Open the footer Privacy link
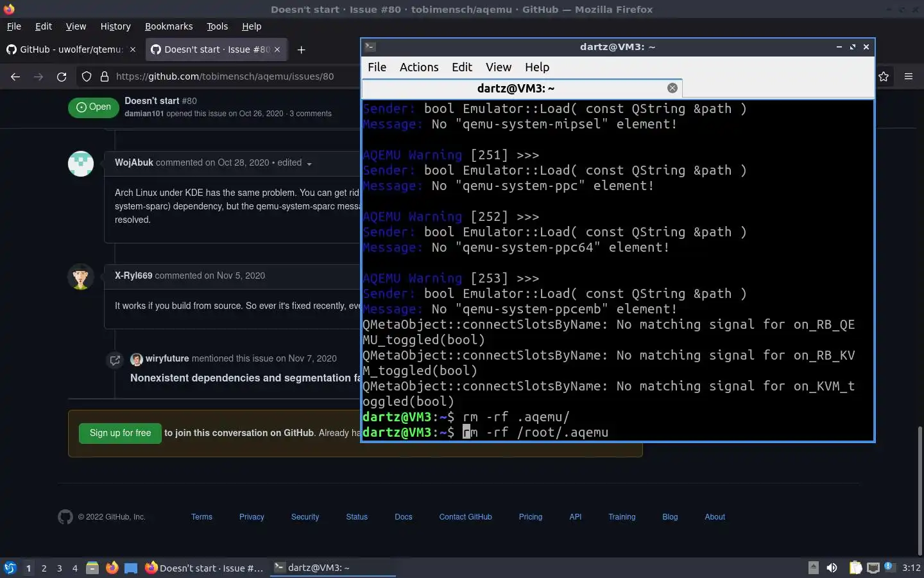The height and width of the screenshot is (578, 924). tap(252, 517)
